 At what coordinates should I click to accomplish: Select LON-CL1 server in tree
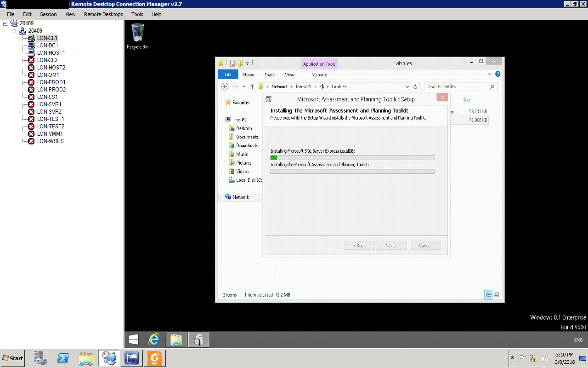pyautogui.click(x=47, y=38)
